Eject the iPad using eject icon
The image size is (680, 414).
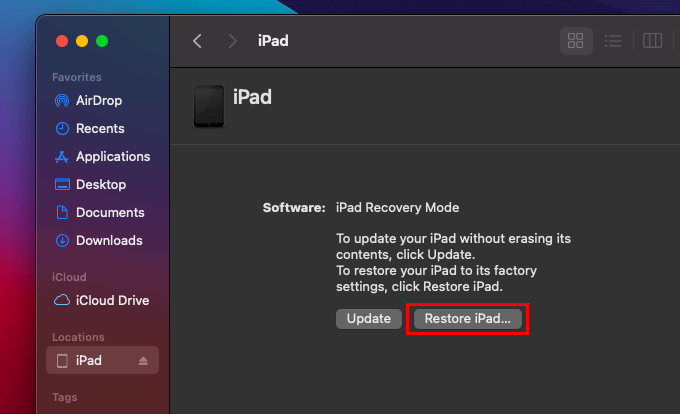(143, 361)
